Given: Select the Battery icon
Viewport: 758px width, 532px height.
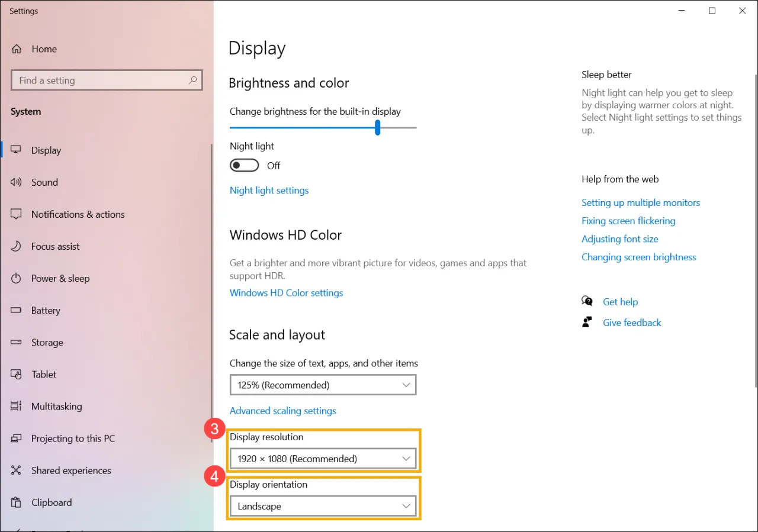Looking at the screenshot, I should (17, 310).
